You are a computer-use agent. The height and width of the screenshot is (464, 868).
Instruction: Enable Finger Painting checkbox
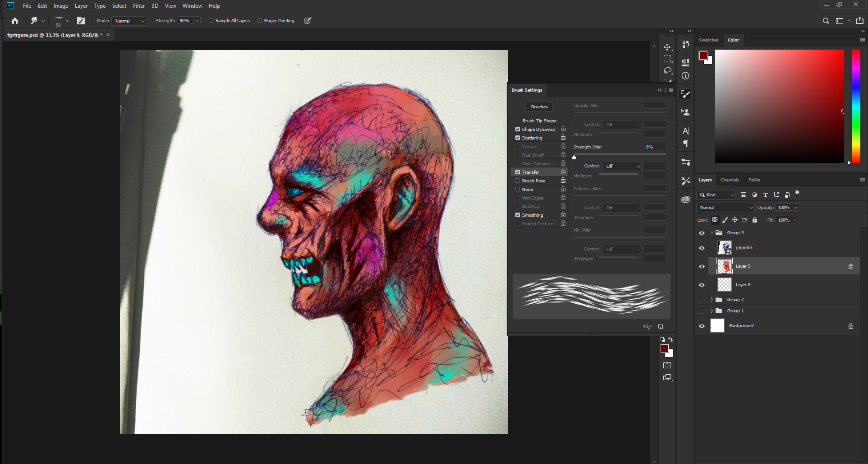click(260, 21)
